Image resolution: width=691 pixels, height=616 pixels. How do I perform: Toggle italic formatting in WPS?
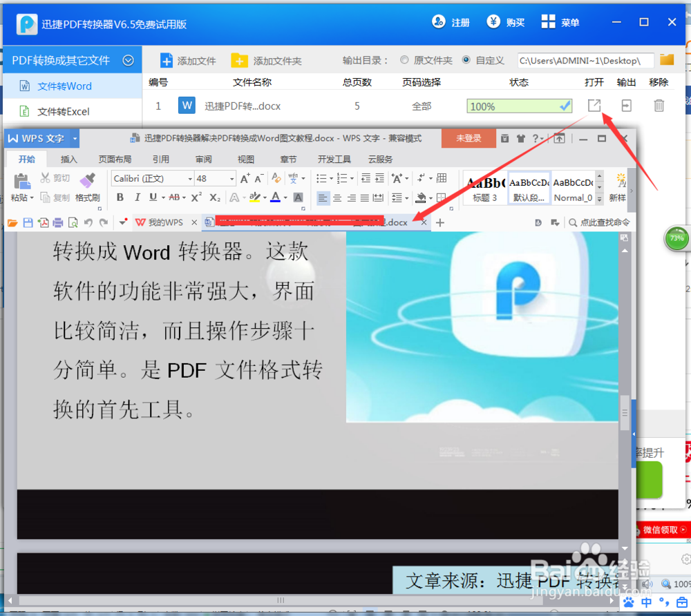(137, 198)
